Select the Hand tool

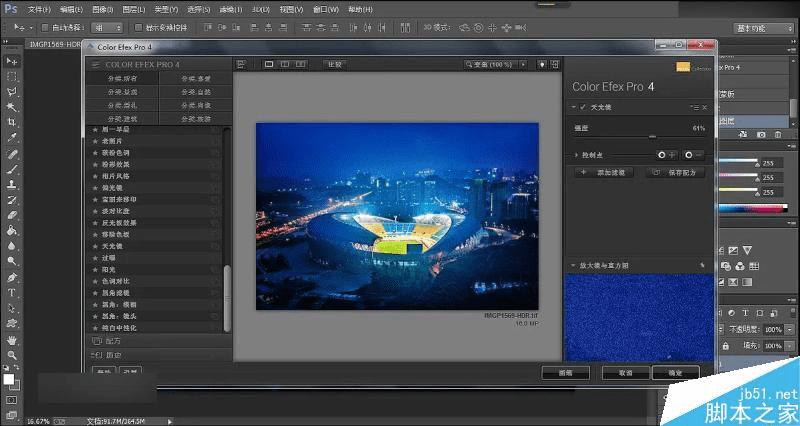pos(12,340)
